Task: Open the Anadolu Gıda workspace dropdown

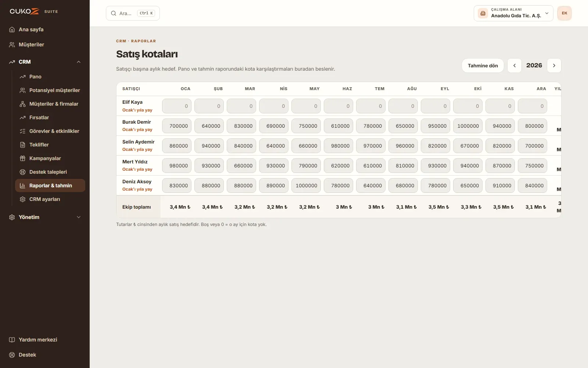Action: tap(513, 13)
